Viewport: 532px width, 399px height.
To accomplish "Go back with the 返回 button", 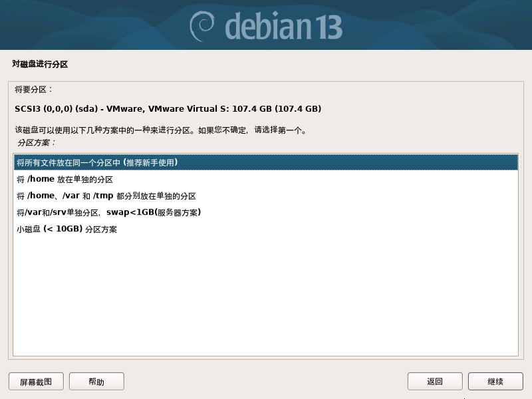I will pyautogui.click(x=435, y=382).
